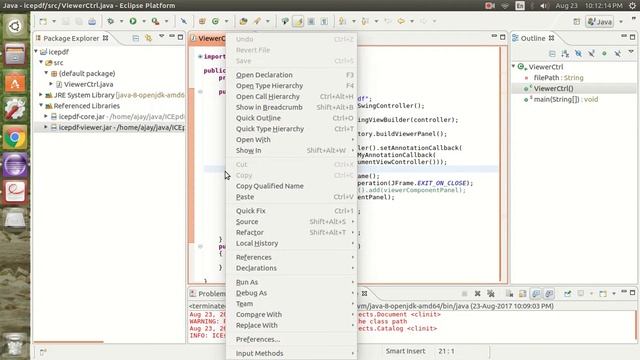
Task: Click the Back navigation yellow arrow
Action: coord(401,21)
